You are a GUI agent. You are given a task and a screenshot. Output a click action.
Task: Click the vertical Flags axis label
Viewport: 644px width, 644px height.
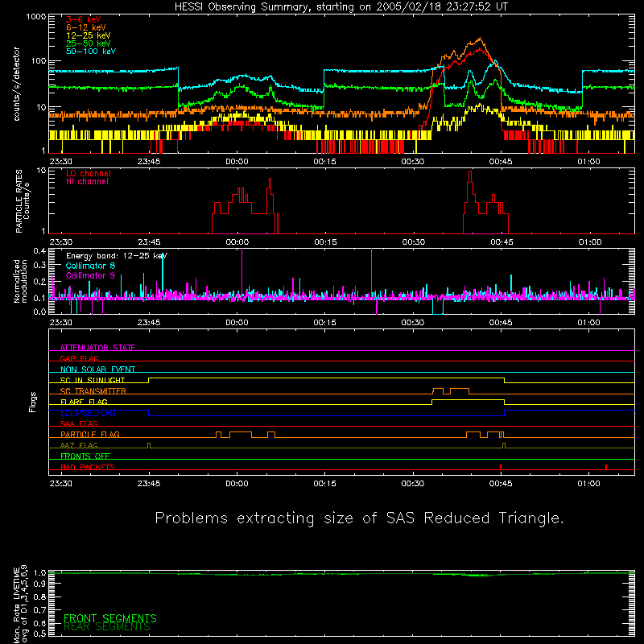32,402
